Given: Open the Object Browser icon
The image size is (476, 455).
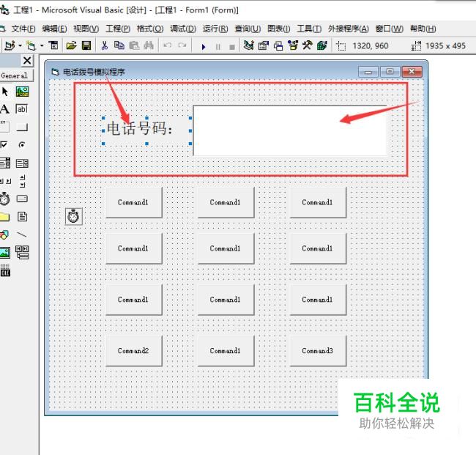Looking at the screenshot, I should point(293,45).
